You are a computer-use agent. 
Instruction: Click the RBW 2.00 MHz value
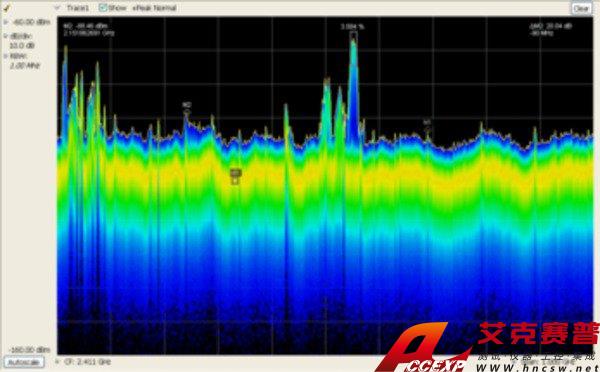[25, 66]
